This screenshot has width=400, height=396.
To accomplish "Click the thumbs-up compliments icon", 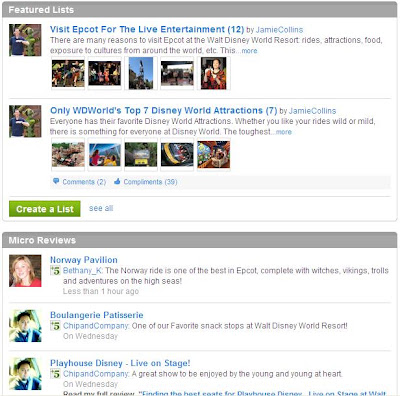I will 117,181.
